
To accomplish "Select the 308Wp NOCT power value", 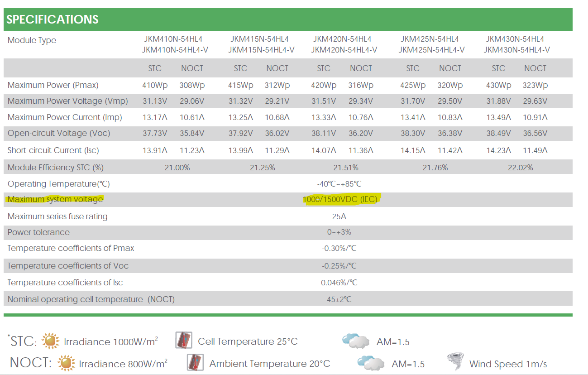I will 192,85.
